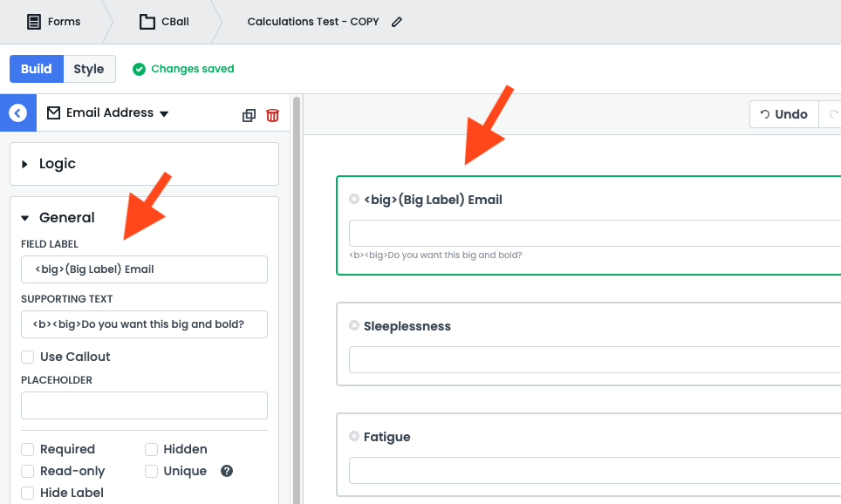This screenshot has width=841, height=504.
Task: Click the blue back arrow icon
Action: [x=17, y=113]
